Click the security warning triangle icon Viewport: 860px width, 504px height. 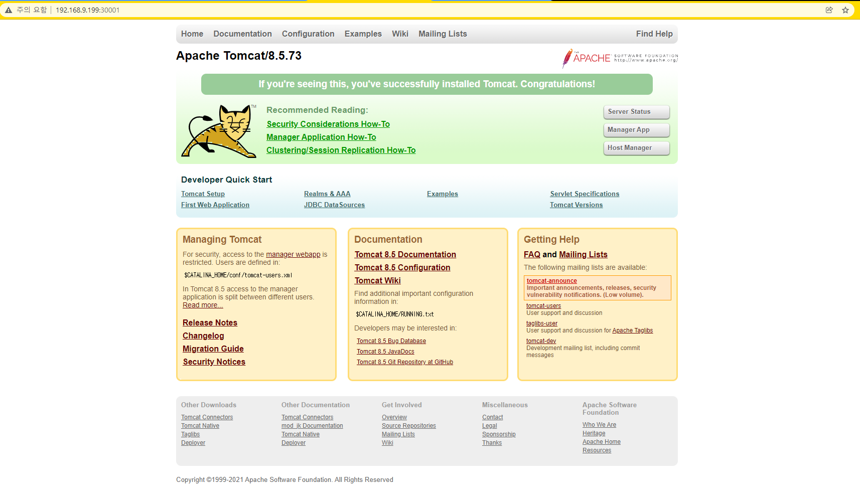[9, 10]
